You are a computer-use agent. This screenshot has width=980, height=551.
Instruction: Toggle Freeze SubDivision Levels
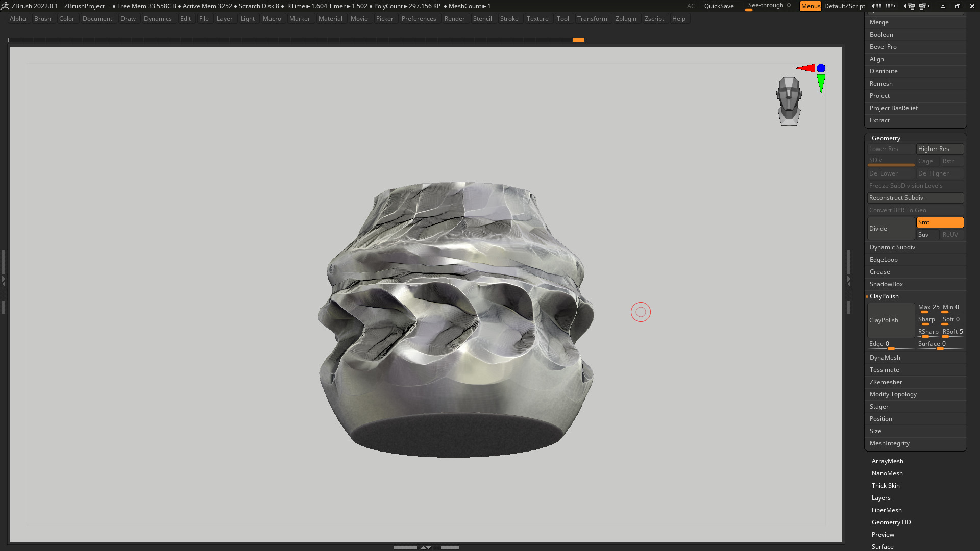(x=915, y=186)
